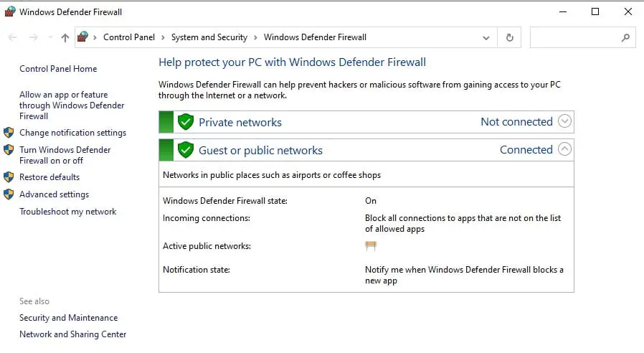Viewport: 644px width, 353px height.
Task: Open address bar history dropdown
Action: [x=486, y=38]
